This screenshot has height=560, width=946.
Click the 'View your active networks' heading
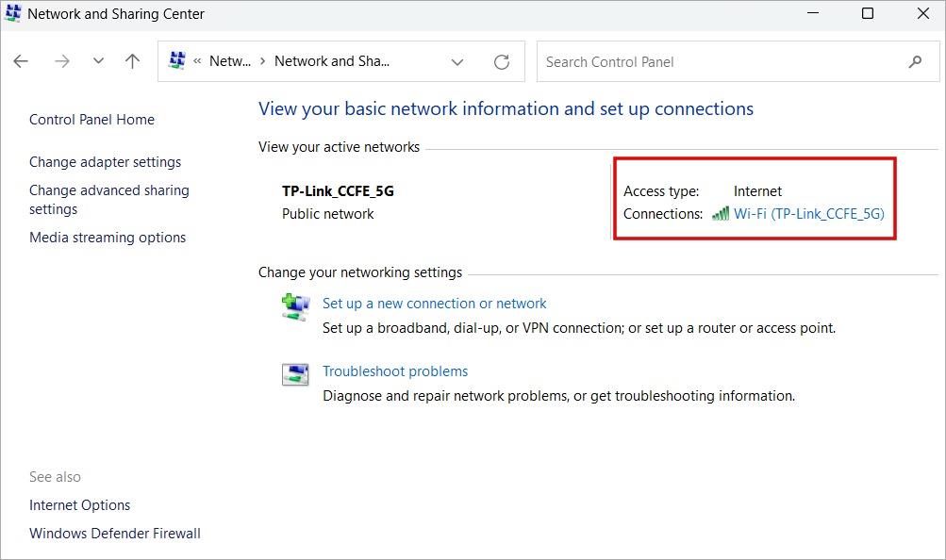click(339, 147)
